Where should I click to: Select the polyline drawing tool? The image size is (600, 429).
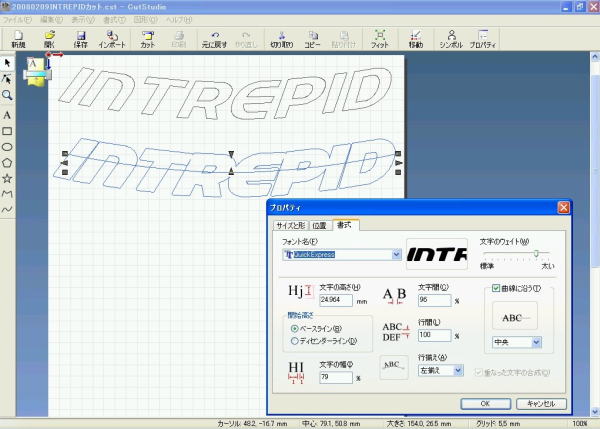coord(7,194)
